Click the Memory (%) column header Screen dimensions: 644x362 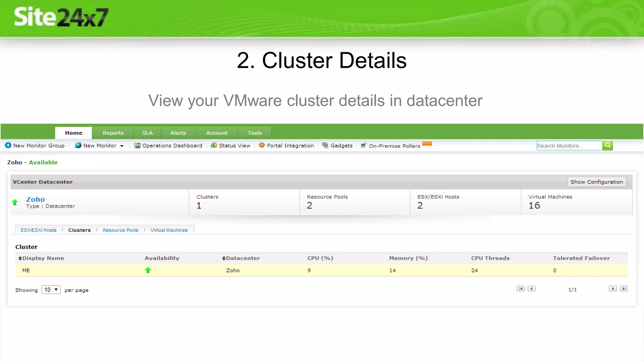pyautogui.click(x=408, y=258)
